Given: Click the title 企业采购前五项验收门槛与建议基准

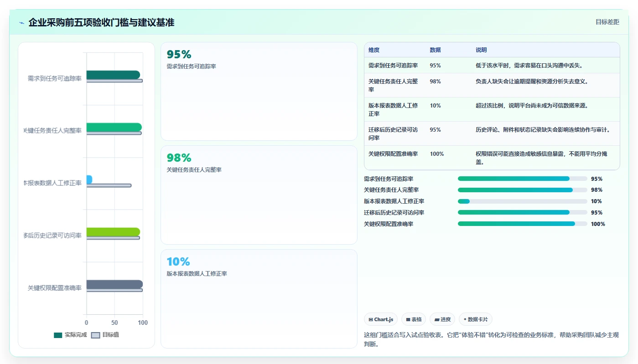Looking at the screenshot, I should (101, 22).
